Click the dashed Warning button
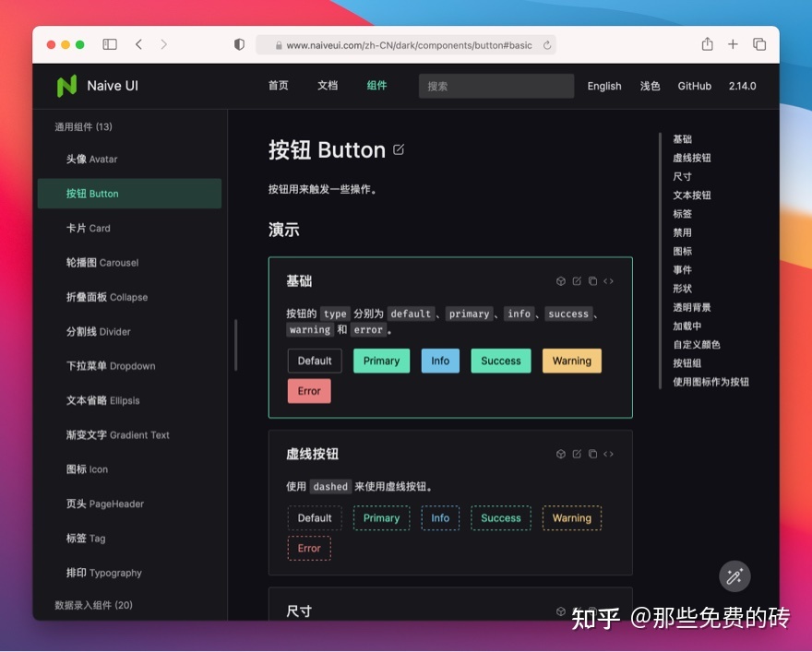This screenshot has width=812, height=652. point(572,518)
